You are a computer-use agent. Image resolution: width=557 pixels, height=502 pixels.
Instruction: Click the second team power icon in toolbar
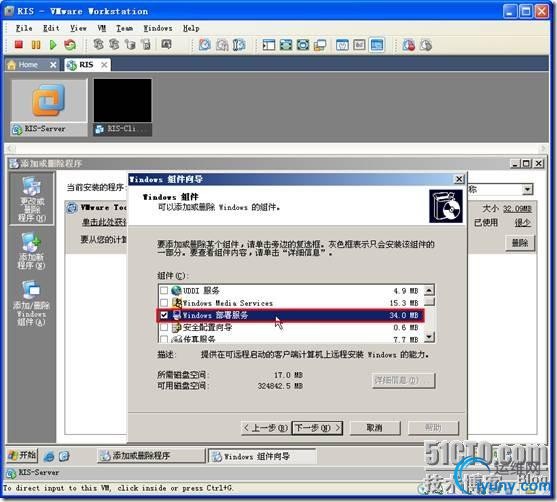[x=114, y=45]
